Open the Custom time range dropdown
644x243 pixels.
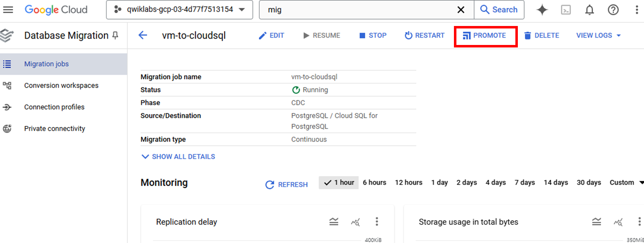627,182
